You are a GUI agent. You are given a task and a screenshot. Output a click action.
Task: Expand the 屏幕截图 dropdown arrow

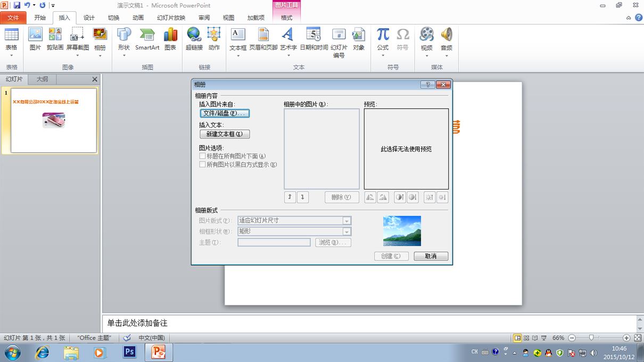pyautogui.click(x=78, y=55)
